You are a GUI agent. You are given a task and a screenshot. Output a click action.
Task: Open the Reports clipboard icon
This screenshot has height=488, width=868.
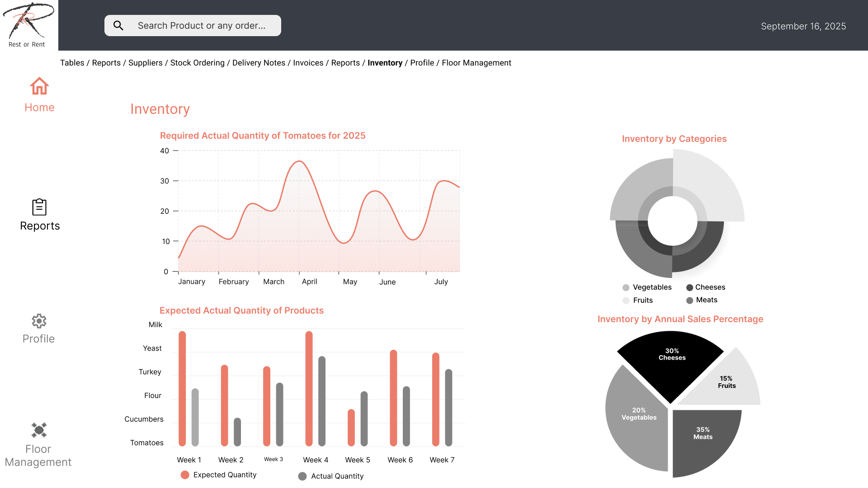39,207
